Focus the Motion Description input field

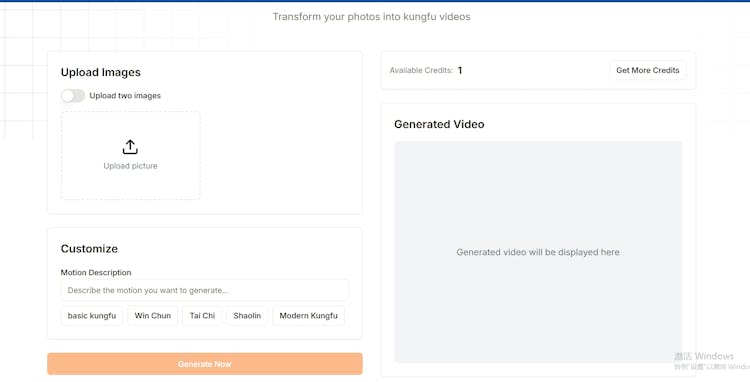tap(205, 290)
